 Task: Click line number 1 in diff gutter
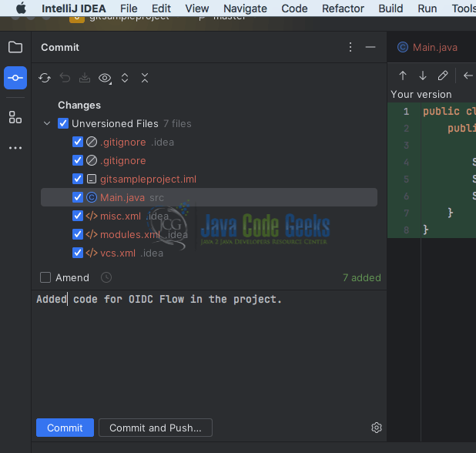click(x=406, y=112)
